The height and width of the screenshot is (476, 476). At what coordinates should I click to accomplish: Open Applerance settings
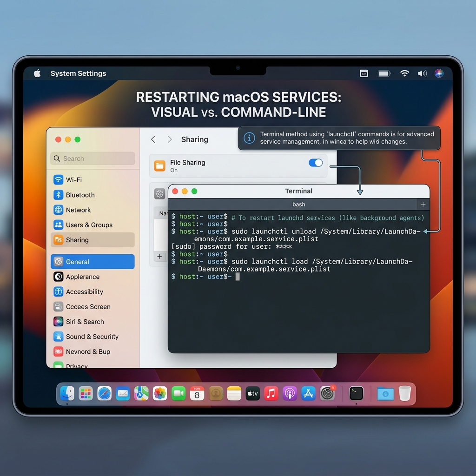93,277
